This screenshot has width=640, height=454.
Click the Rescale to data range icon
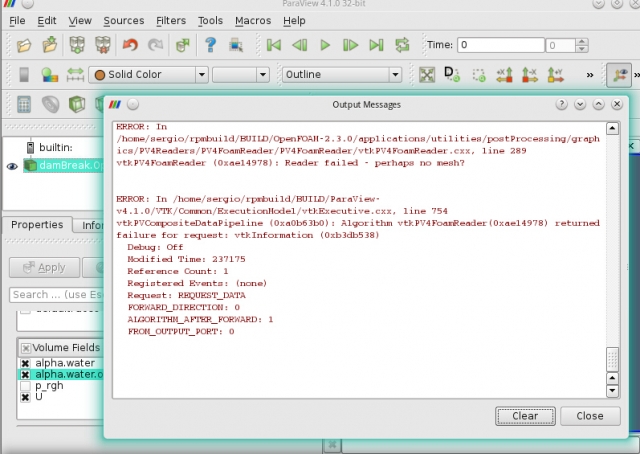click(x=76, y=75)
